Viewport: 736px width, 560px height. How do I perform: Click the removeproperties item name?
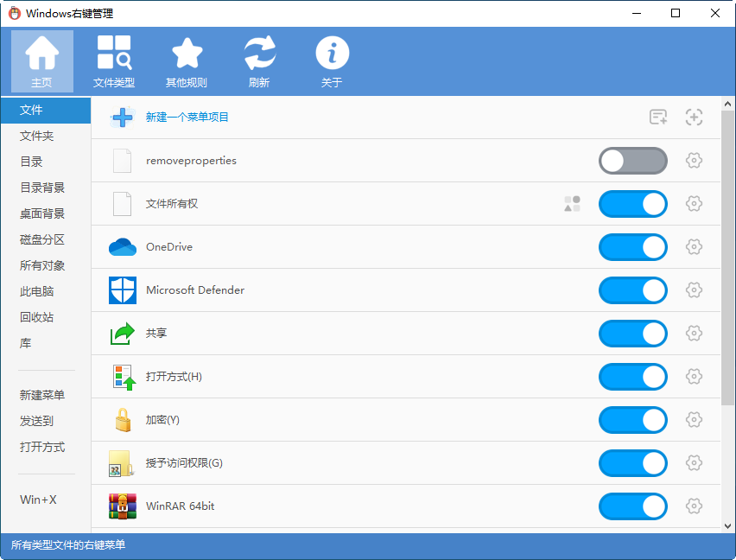point(191,161)
